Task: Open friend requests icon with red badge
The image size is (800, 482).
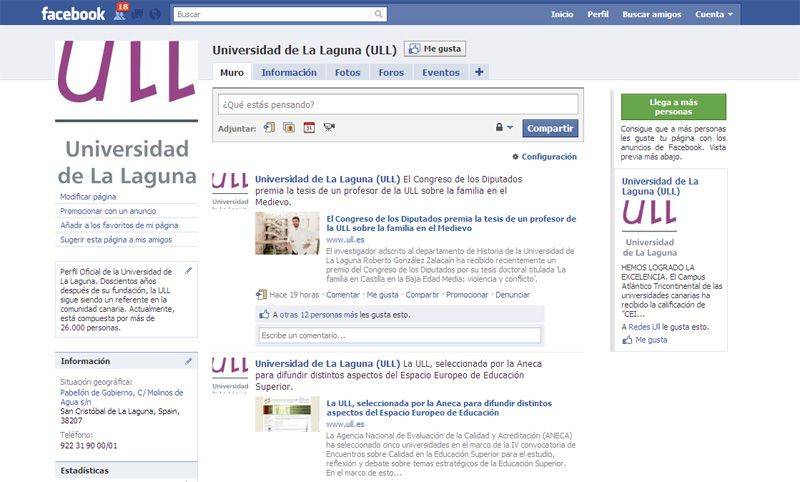Action: pos(120,14)
